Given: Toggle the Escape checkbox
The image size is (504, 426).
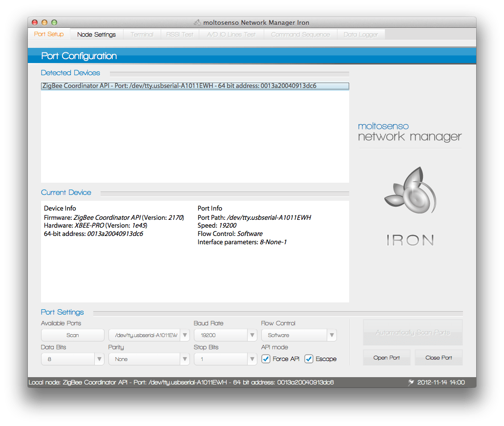Looking at the screenshot, I should pyautogui.click(x=309, y=359).
